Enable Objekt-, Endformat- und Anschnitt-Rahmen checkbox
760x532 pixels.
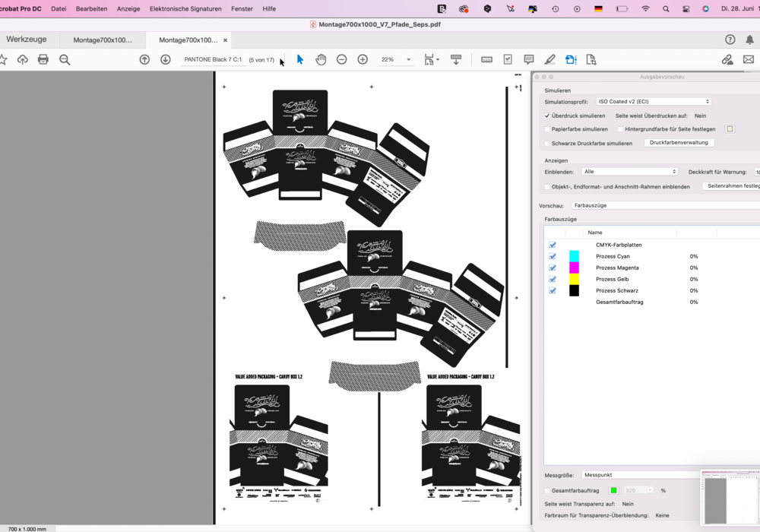pyautogui.click(x=547, y=186)
